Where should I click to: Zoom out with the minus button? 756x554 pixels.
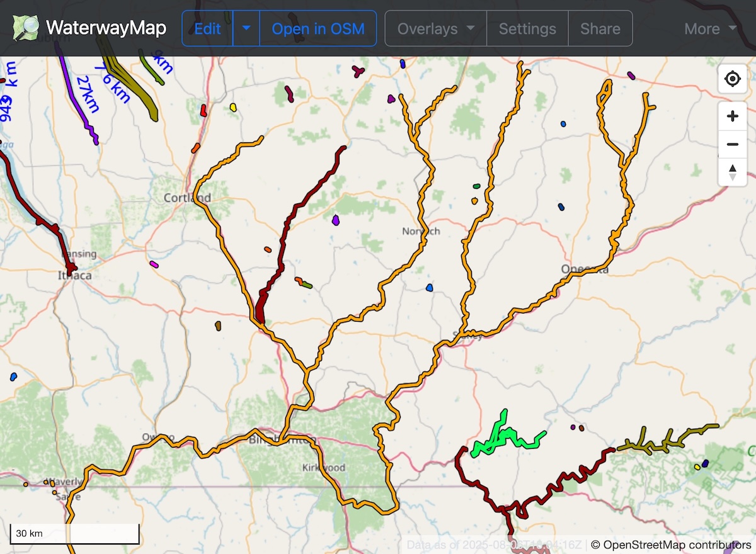point(733,144)
